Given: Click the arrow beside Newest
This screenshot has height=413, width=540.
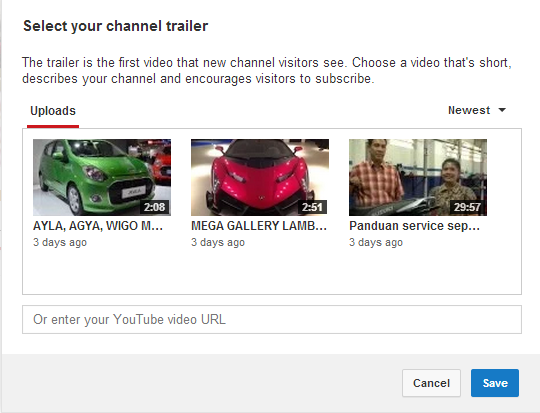Looking at the screenshot, I should coord(502,110).
